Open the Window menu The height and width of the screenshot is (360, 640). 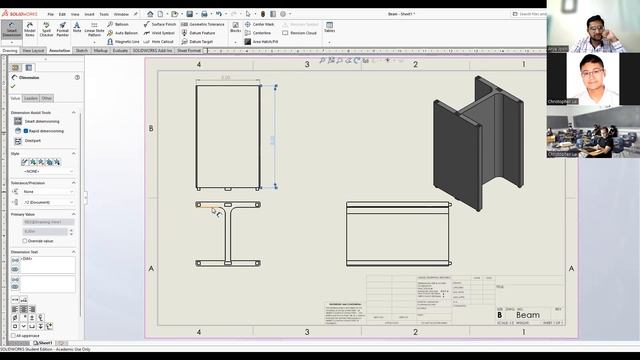[121, 14]
